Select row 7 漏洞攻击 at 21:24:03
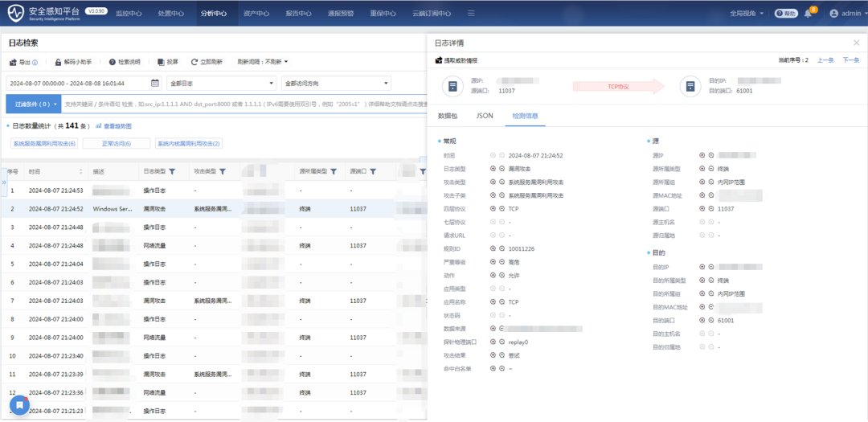The width and height of the screenshot is (868, 422). coord(216,301)
